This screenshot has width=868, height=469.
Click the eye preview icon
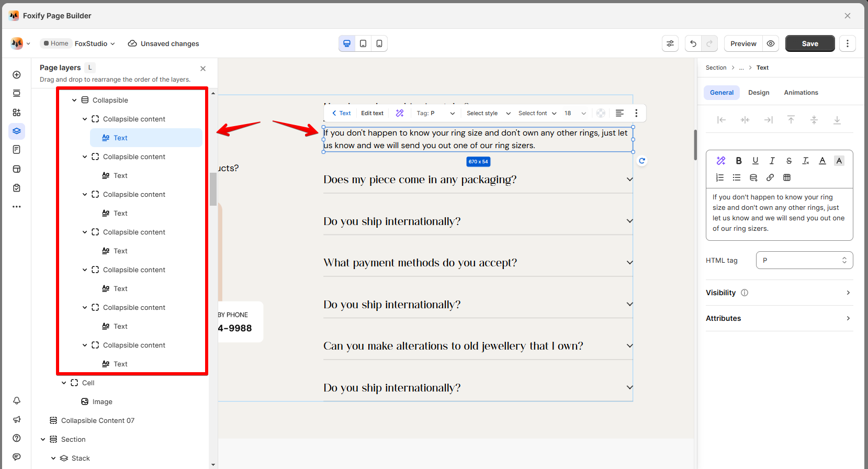(x=771, y=43)
